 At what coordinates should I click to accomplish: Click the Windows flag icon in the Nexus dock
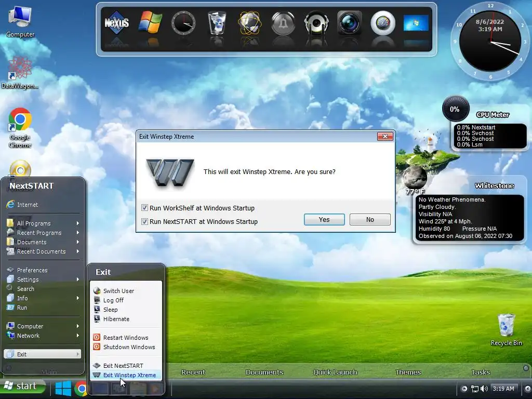coord(150,22)
